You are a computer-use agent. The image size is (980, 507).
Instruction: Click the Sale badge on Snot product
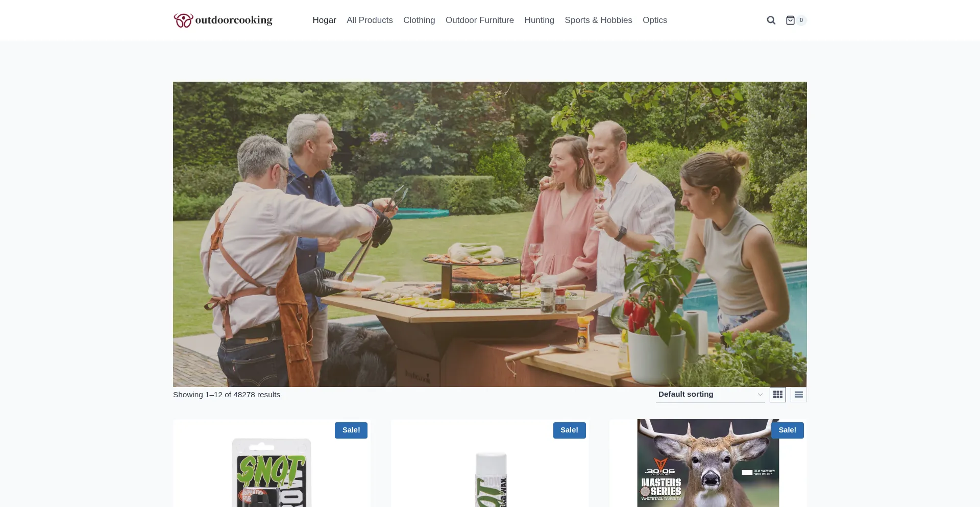(x=351, y=430)
